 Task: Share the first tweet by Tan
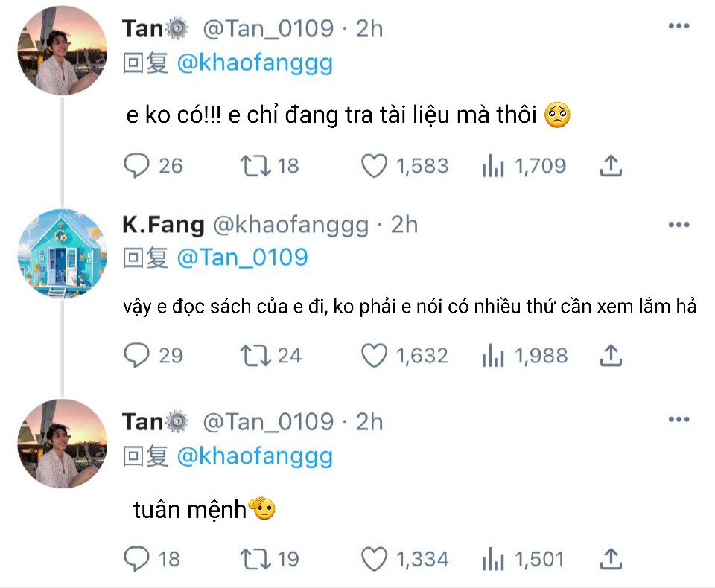click(610, 166)
